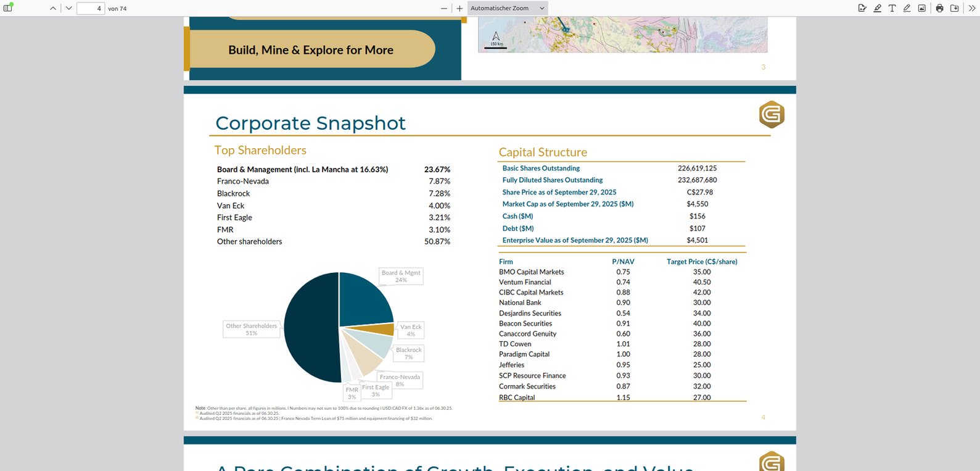Screen dimensions: 980x471
Task: Click the 'Blackrock 7%' pie chart label
Action: point(409,353)
